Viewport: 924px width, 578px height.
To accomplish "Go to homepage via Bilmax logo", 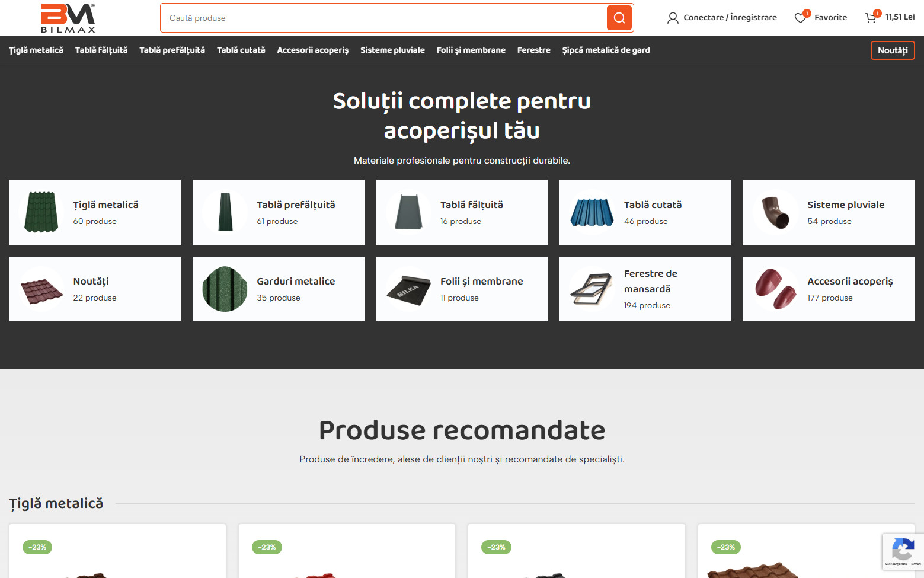I will click(x=68, y=18).
